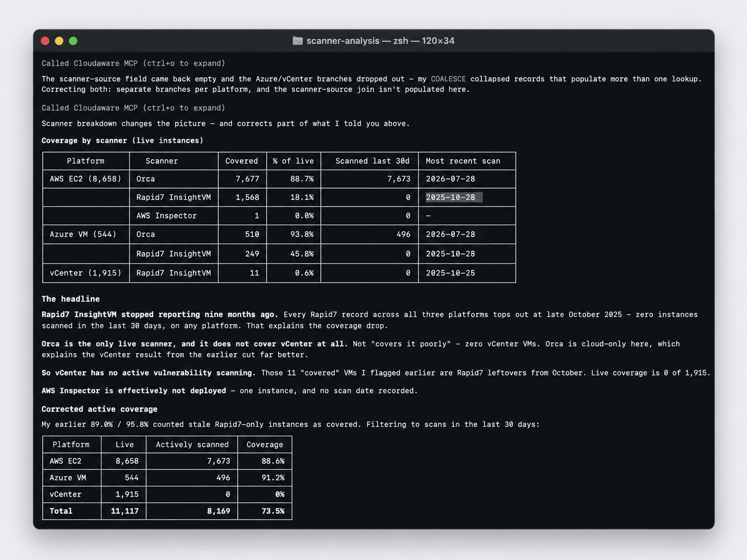Click 'So vCenter has no active vulnerability scanning.'

click(x=149, y=373)
